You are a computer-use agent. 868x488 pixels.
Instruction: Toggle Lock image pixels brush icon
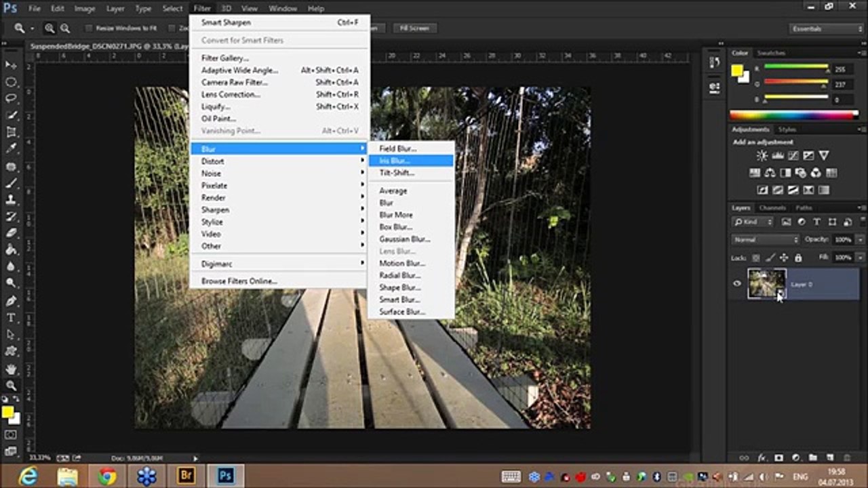pos(770,258)
